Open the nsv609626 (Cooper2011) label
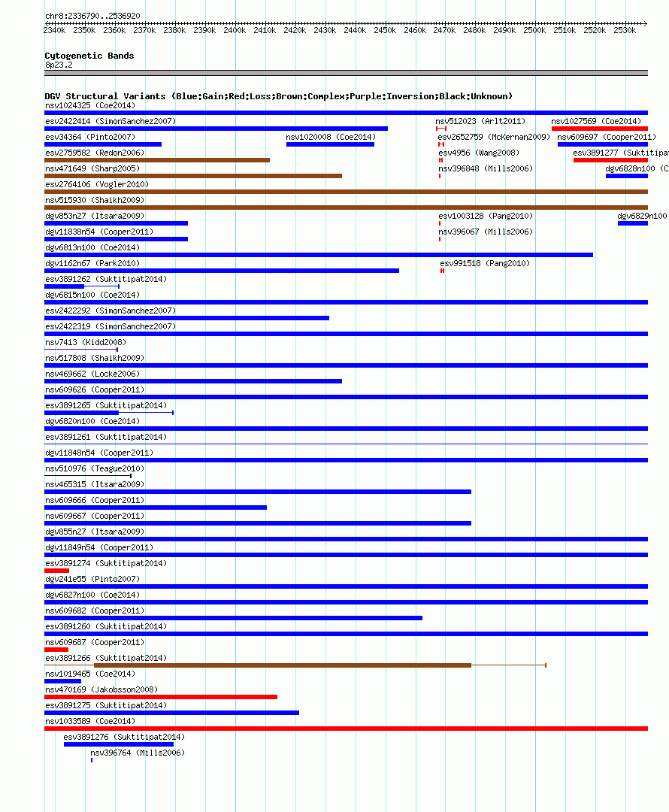The width and height of the screenshot is (669, 812). tap(95, 390)
